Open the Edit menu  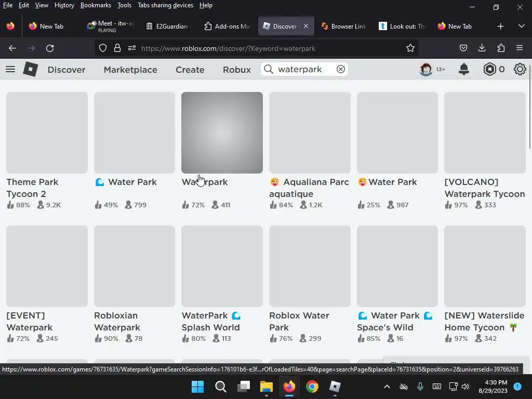point(24,5)
